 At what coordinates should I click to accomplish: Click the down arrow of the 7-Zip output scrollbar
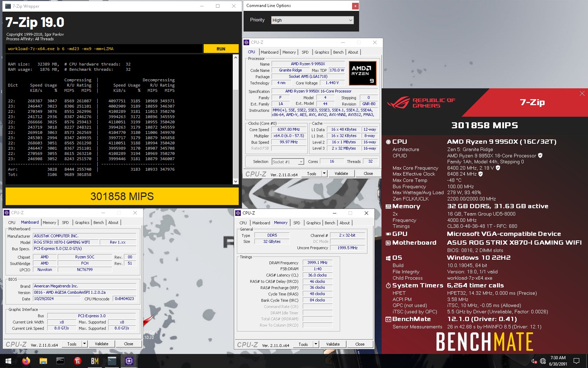pos(236,181)
